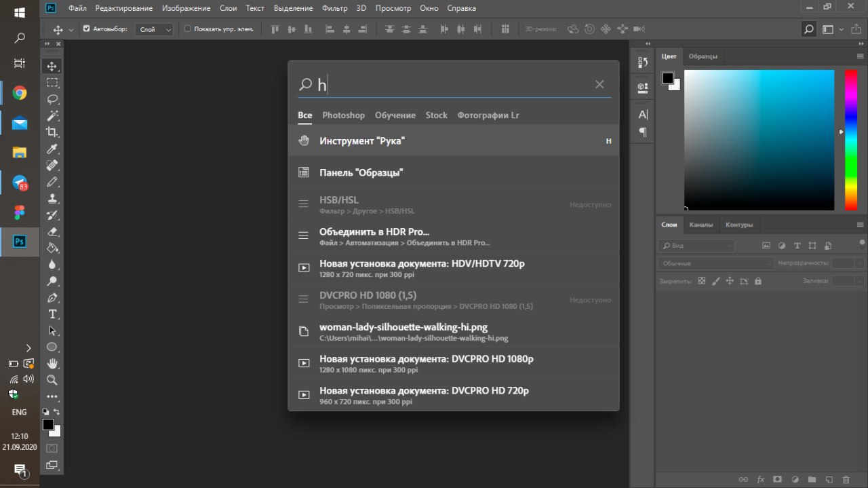Screen dimensions: 868x488
Task: Open the Color panel flyout menu
Action: tap(861, 56)
